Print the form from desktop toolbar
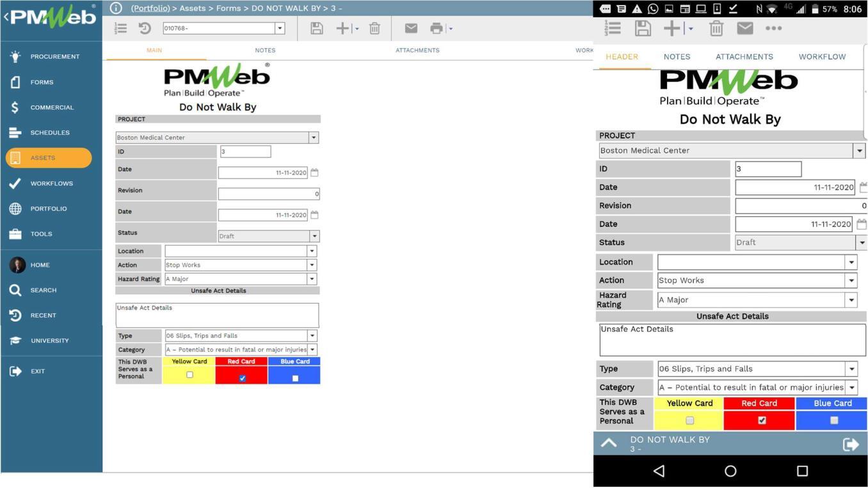This screenshot has width=868, height=488. (437, 28)
